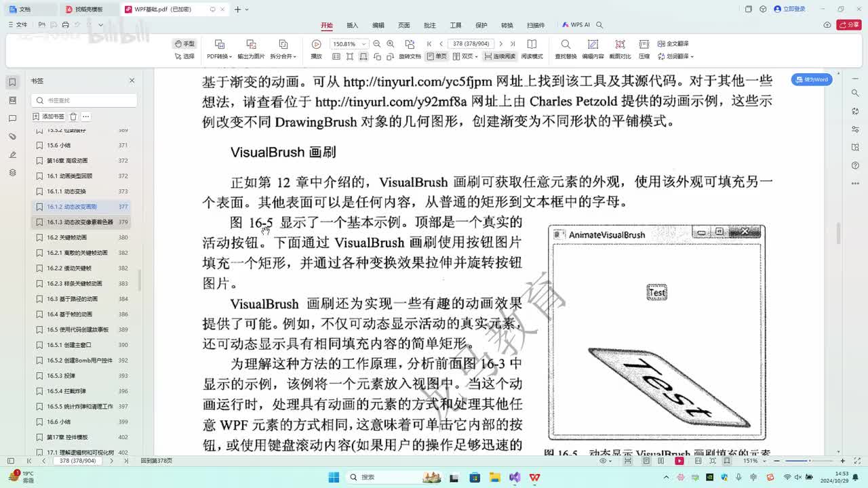
Task: Switch to the 工具 ribbon tab
Action: point(456,25)
